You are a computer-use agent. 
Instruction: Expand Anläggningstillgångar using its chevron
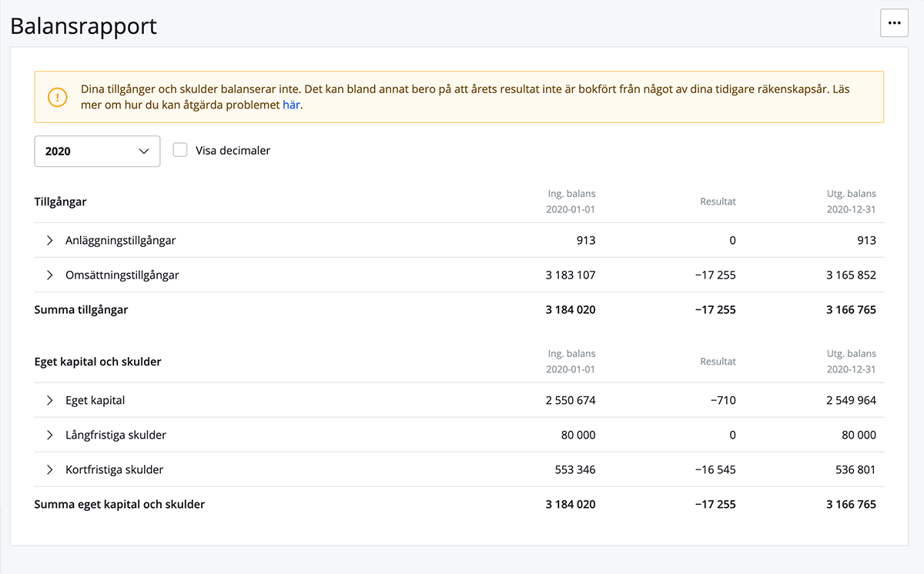pyautogui.click(x=50, y=240)
